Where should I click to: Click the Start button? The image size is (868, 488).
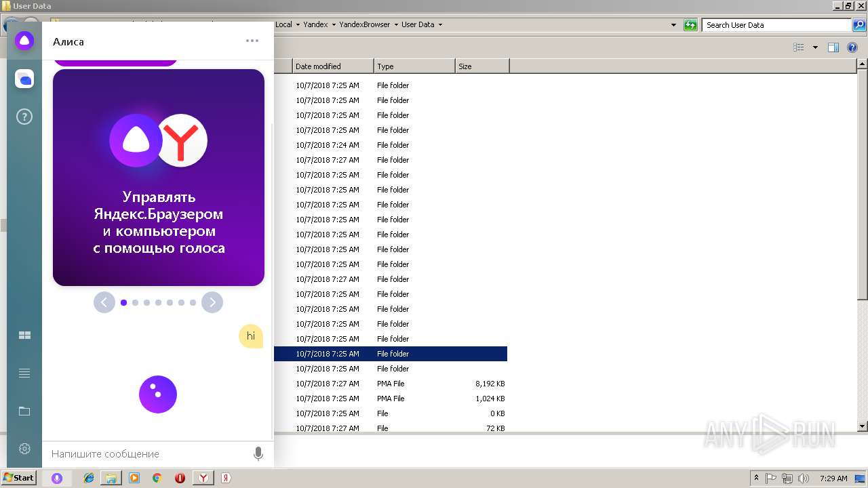point(19,478)
